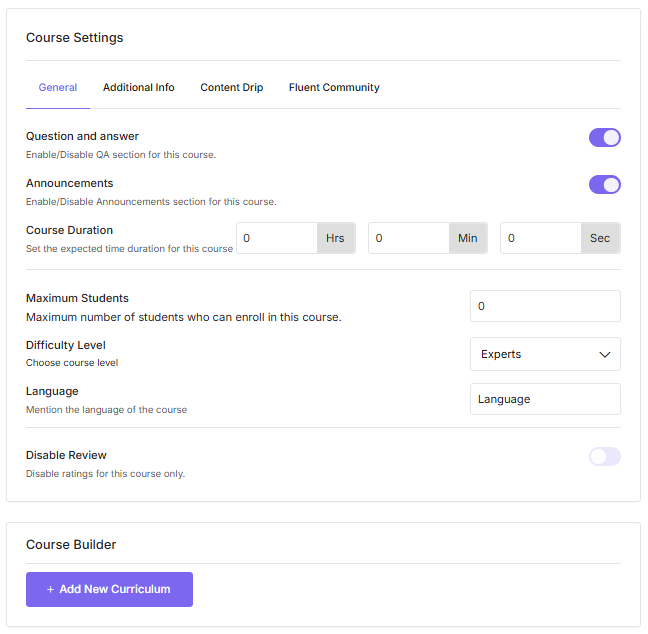Turn off the Question and answer toggle
The image size is (648, 634).
point(604,138)
